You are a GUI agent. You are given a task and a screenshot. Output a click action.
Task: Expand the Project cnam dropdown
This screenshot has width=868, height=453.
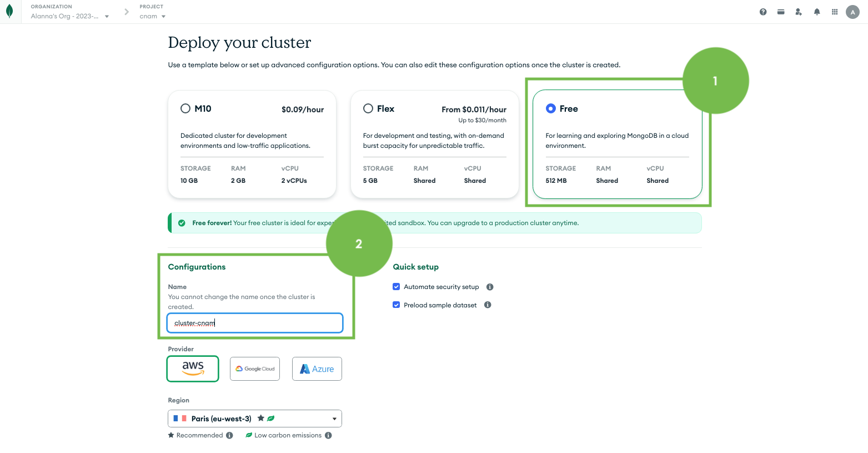click(x=153, y=16)
